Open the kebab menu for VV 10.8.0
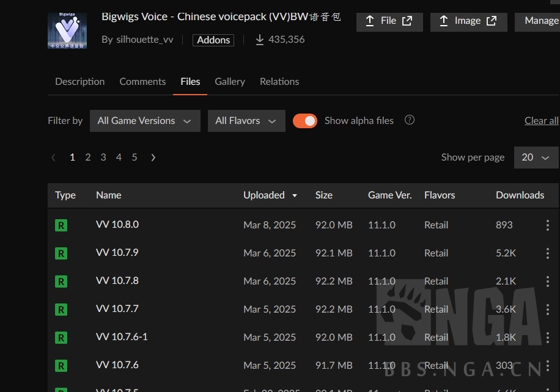 coord(548,225)
